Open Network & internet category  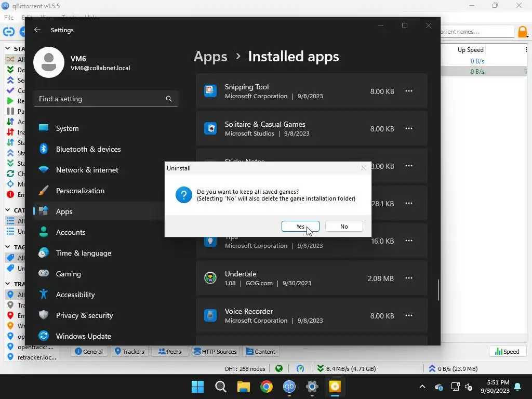[x=87, y=170]
